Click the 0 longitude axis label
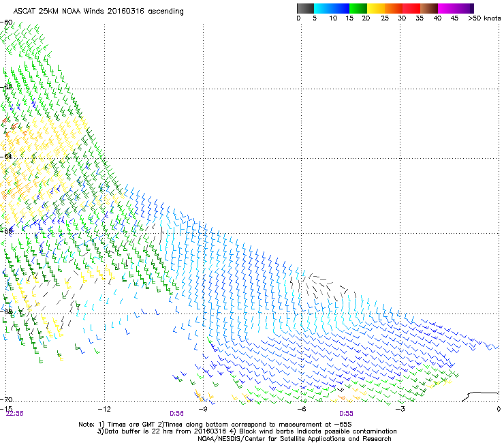Screen dimensions: 504x443 tap(499, 409)
